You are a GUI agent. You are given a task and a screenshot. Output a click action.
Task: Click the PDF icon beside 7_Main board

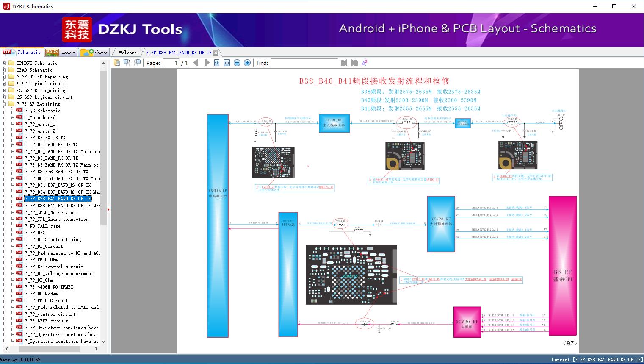click(x=19, y=117)
